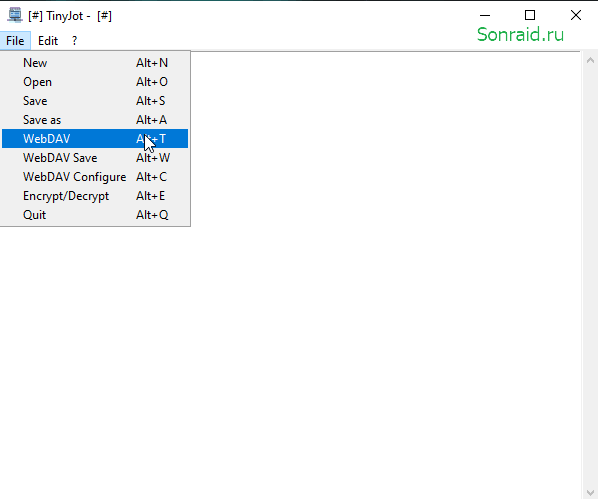Screen dimensions: 598x499
Task: Select the highlighted WebDAV entry
Action: (x=95, y=138)
